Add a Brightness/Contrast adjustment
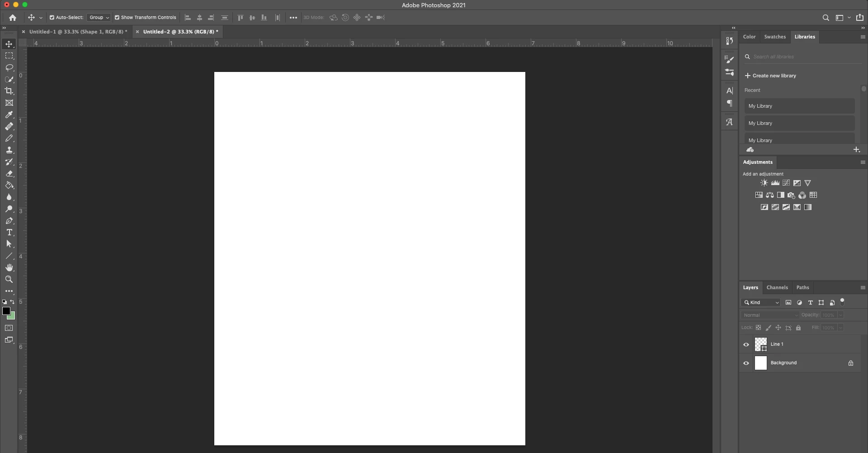This screenshot has width=868, height=453. click(x=764, y=183)
